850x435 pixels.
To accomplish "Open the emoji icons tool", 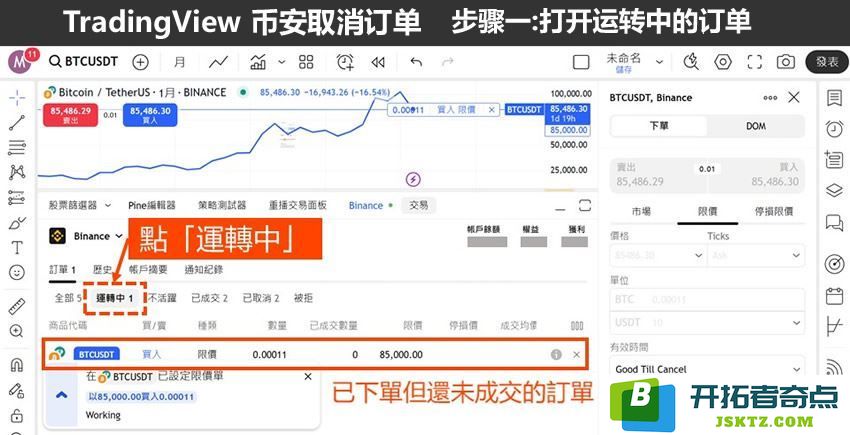I will 17,273.
